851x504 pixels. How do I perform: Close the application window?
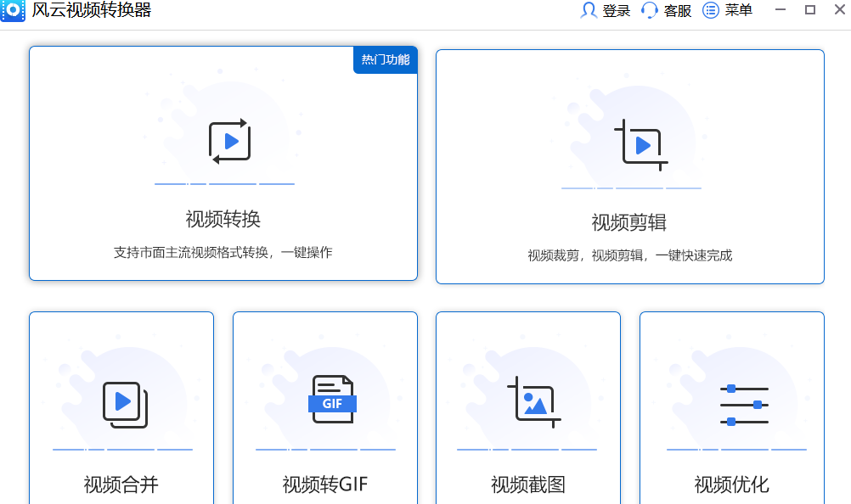coord(840,9)
